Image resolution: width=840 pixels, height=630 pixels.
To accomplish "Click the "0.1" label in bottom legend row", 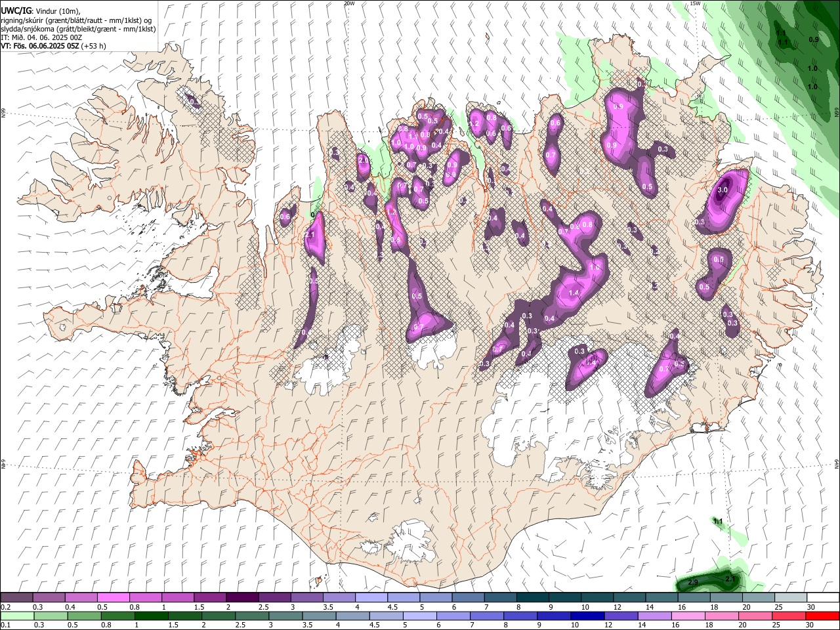I will point(6,625).
